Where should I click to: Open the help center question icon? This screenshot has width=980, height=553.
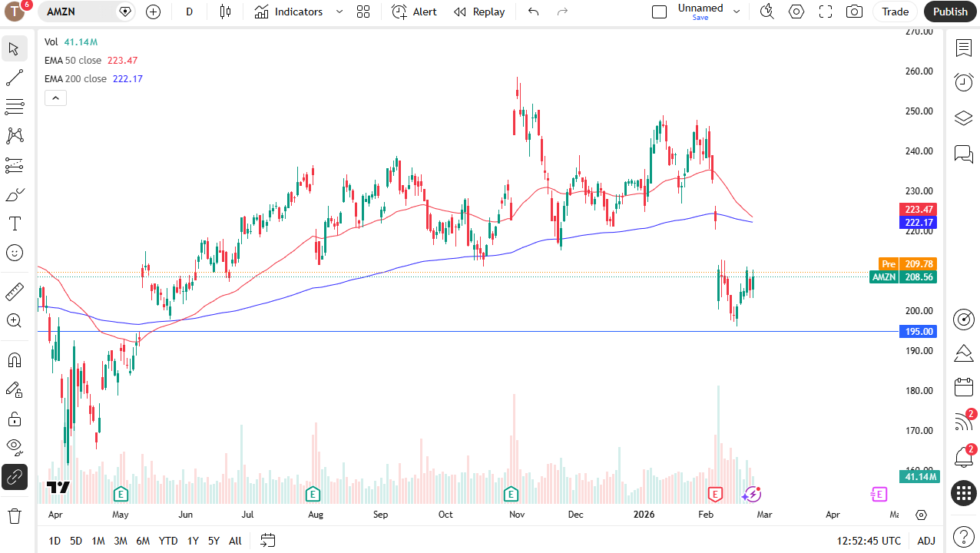point(963,535)
